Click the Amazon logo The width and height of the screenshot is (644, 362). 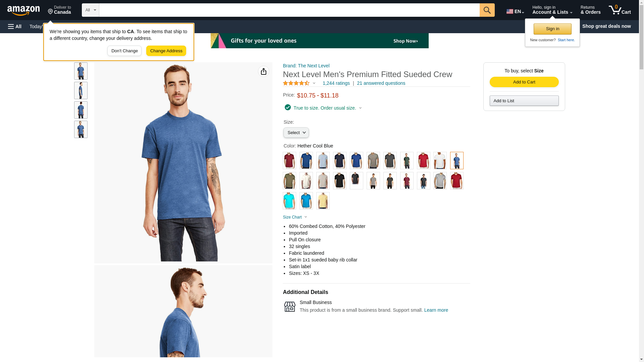[x=23, y=10]
